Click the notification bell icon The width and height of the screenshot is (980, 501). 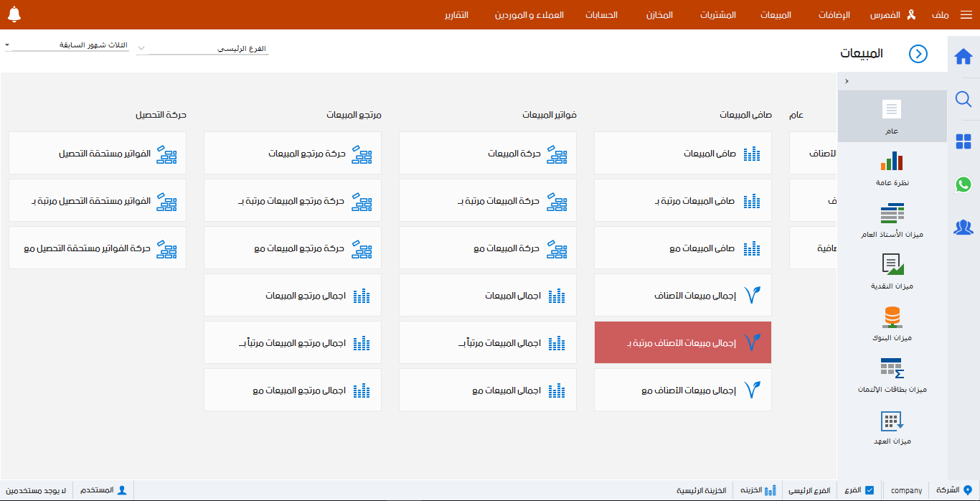point(15,12)
